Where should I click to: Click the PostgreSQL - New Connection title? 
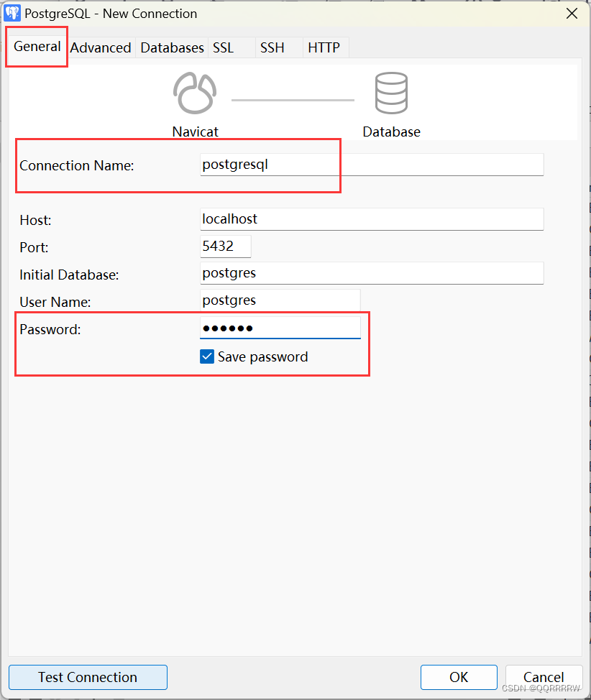[x=111, y=14]
